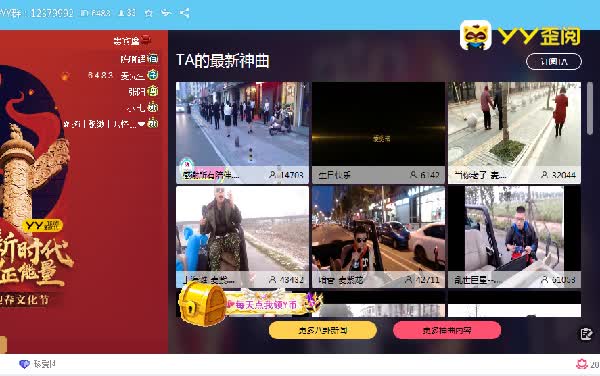Click the blue diamond heart icon in bottom bar

[x=24, y=364]
